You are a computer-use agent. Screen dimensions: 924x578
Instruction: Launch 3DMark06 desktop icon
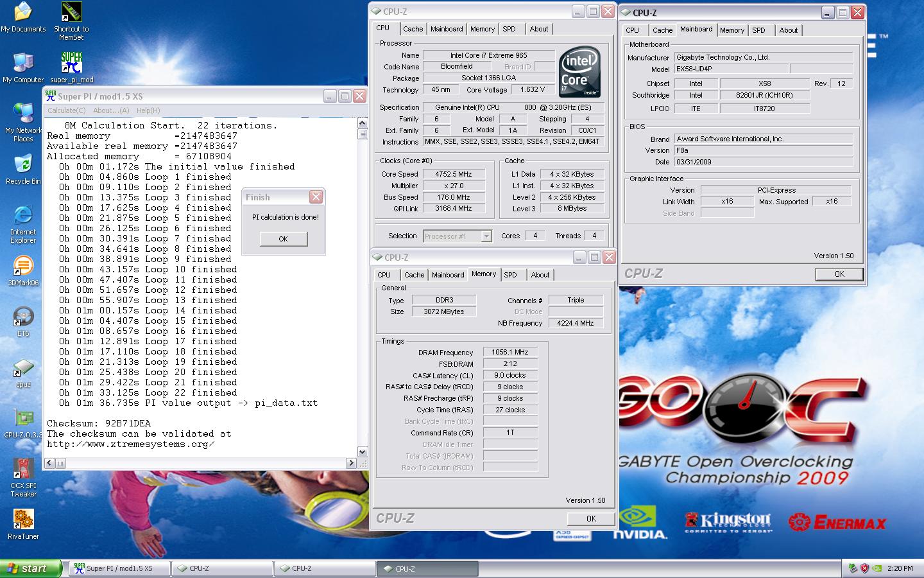[23, 270]
